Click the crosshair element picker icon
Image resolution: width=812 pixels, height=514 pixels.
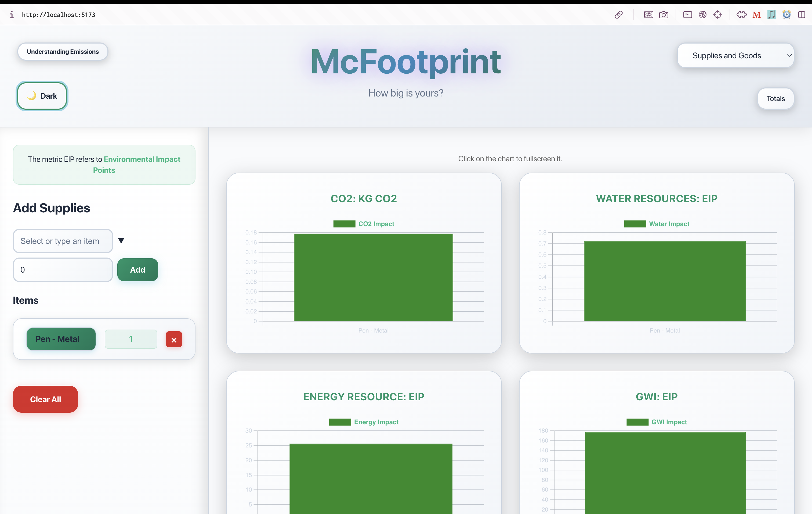[717, 15]
